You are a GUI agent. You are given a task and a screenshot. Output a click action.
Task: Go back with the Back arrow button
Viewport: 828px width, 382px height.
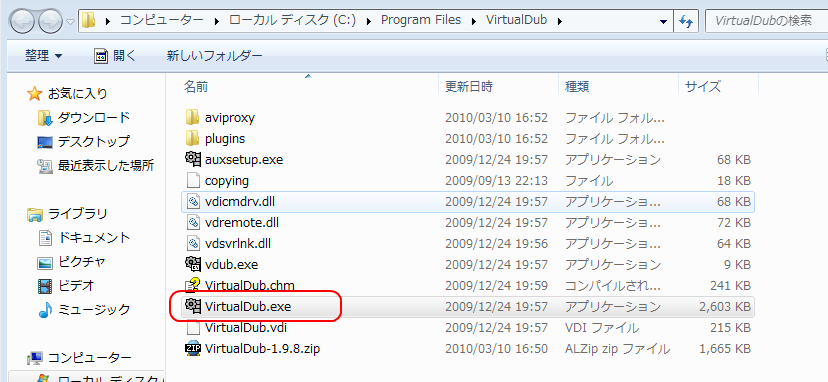click(23, 21)
